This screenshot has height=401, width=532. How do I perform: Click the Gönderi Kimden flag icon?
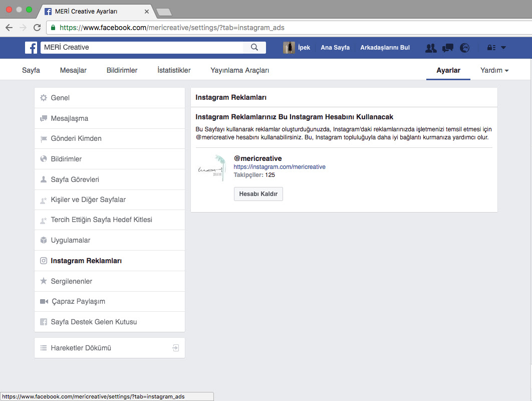(44, 138)
